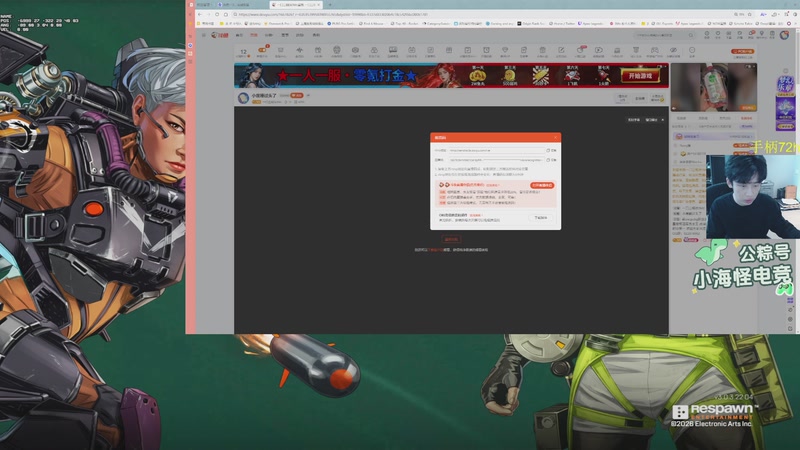The height and width of the screenshot is (450, 800).
Task: Click the crossed-eye toolbar icon
Action: (673, 51)
